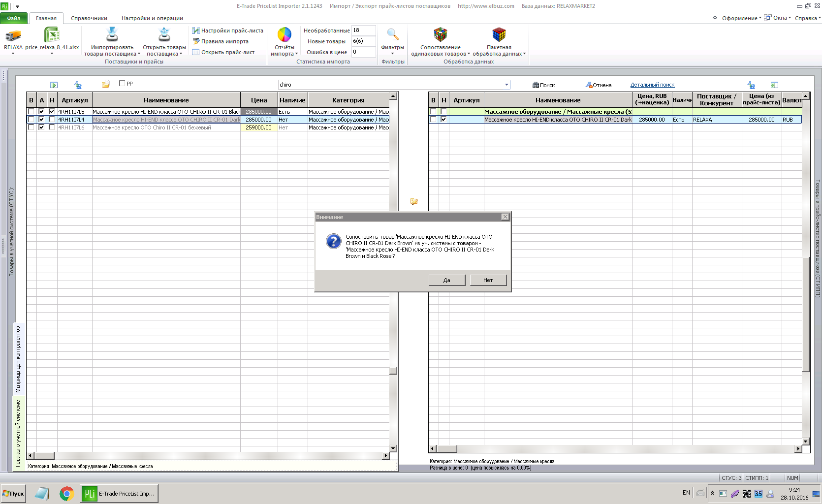Click the sort icon above left table
The width and height of the screenshot is (822, 504).
[78, 85]
